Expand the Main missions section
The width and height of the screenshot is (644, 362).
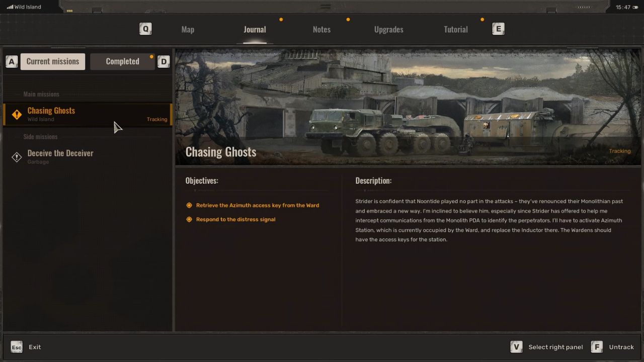coord(41,94)
